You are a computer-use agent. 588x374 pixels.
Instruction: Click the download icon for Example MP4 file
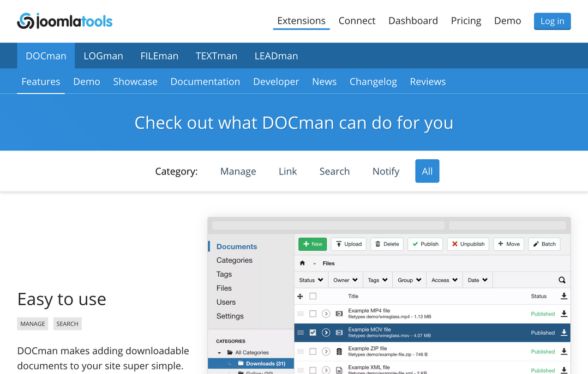click(x=563, y=313)
